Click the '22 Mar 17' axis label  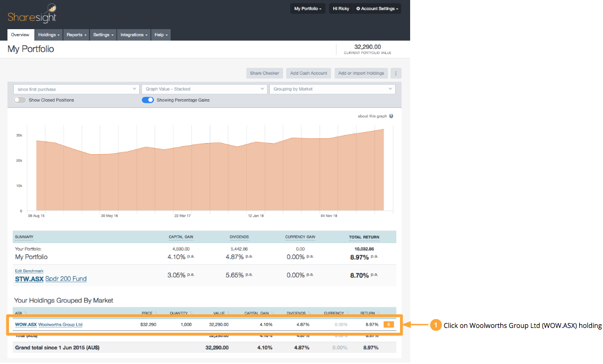pyautogui.click(x=182, y=216)
